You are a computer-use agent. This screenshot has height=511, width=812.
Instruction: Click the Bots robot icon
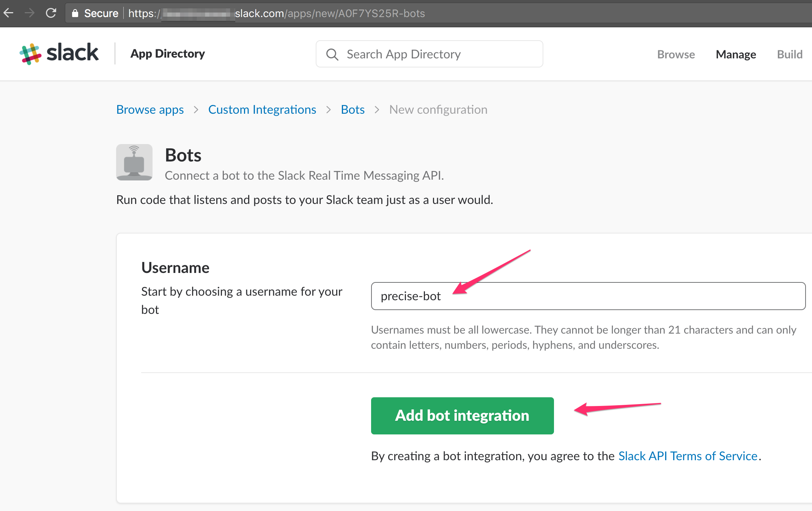tap(134, 162)
